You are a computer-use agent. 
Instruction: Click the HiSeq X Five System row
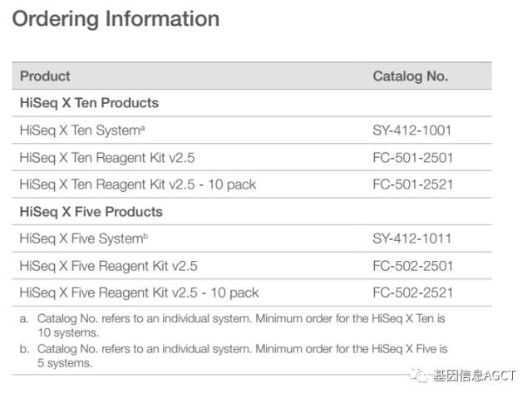83,238
